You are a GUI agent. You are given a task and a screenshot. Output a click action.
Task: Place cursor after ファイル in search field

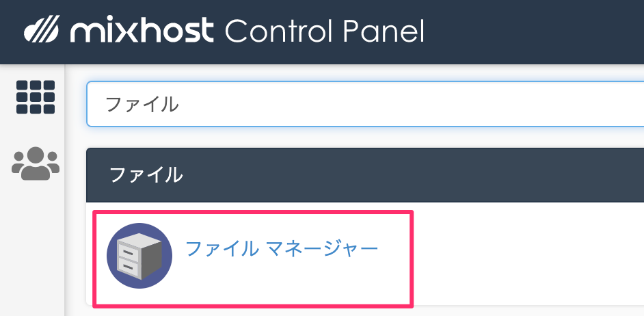[x=182, y=105]
